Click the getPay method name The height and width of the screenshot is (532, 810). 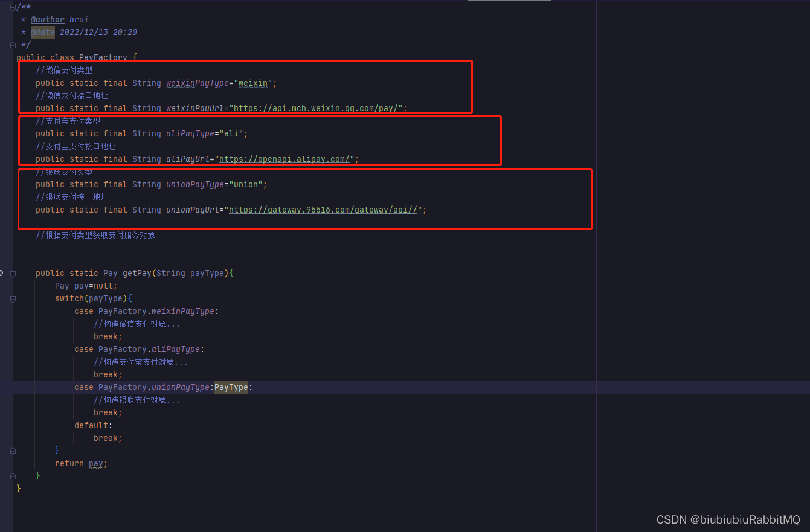point(137,274)
